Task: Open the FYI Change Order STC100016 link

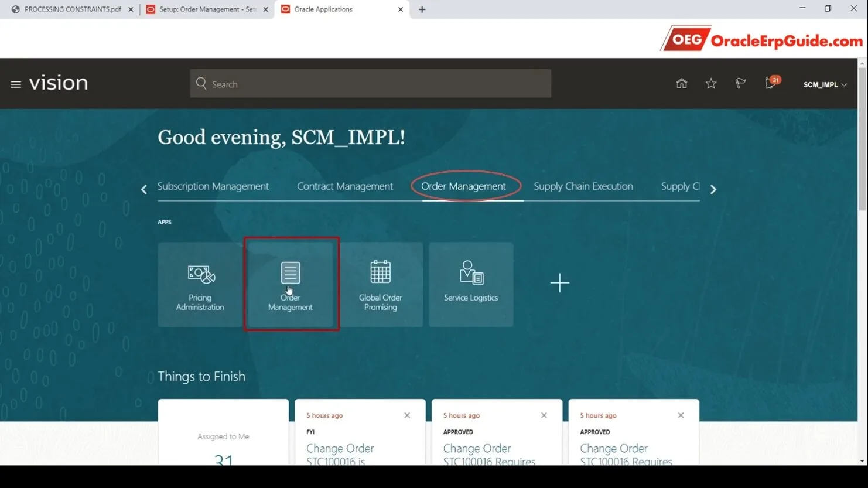Action: pos(340,455)
